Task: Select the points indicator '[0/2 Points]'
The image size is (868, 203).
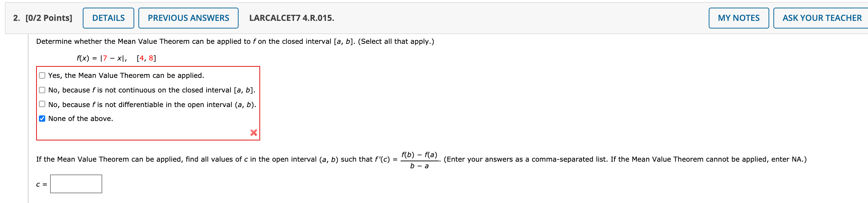Action: pos(49,18)
